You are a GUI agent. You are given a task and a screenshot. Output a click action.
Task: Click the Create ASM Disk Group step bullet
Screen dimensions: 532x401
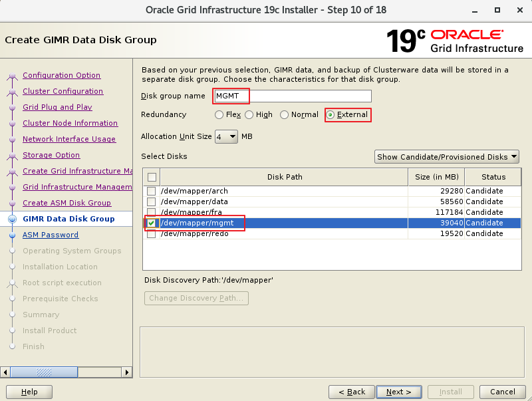12,203
